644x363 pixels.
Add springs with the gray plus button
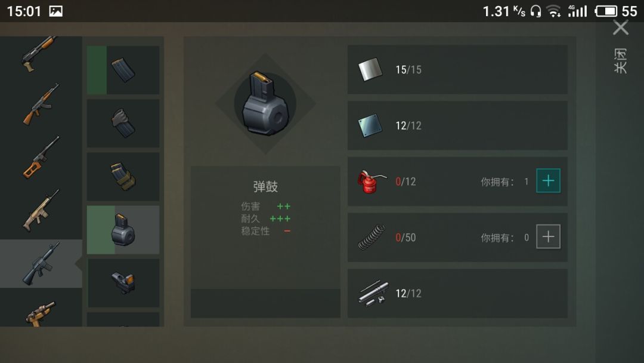[549, 236]
